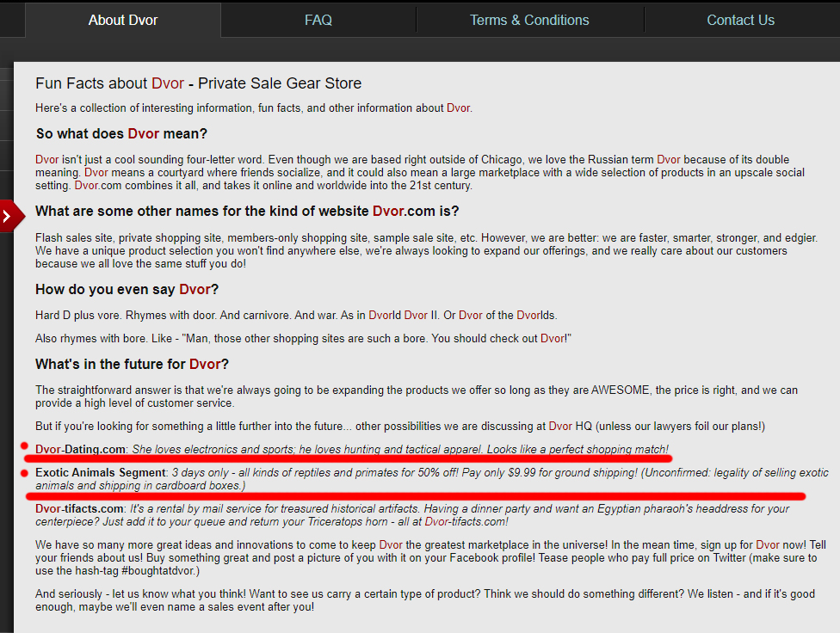Go to the Contact Us tab

tap(740, 21)
